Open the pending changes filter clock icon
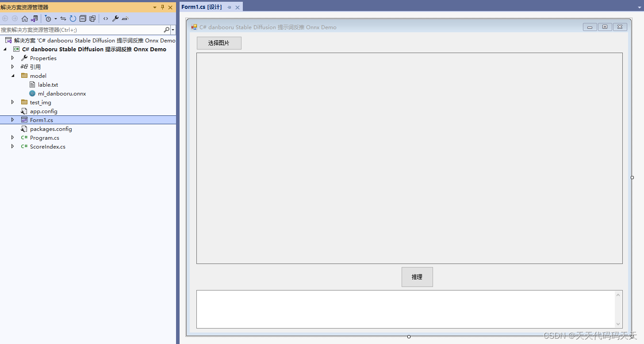The width and height of the screenshot is (644, 344). [48, 19]
